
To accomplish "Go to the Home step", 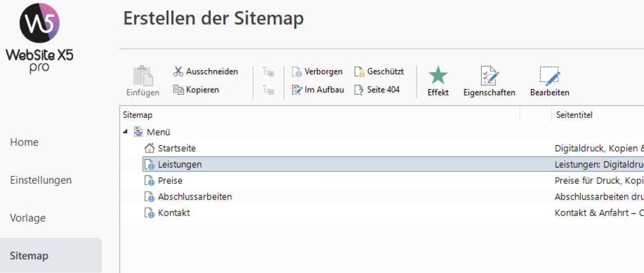I will pos(25,142).
